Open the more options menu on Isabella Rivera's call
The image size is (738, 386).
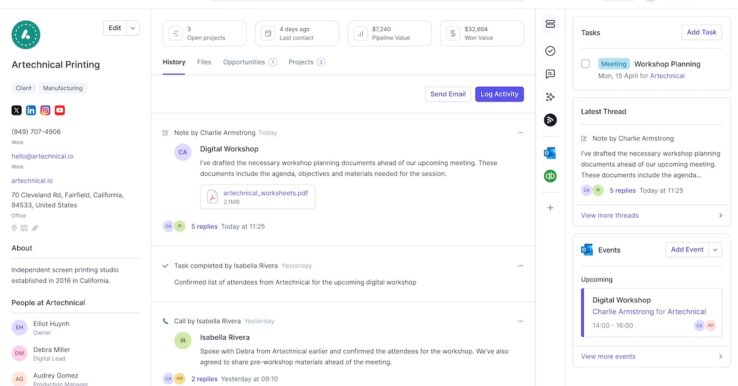tap(520, 321)
